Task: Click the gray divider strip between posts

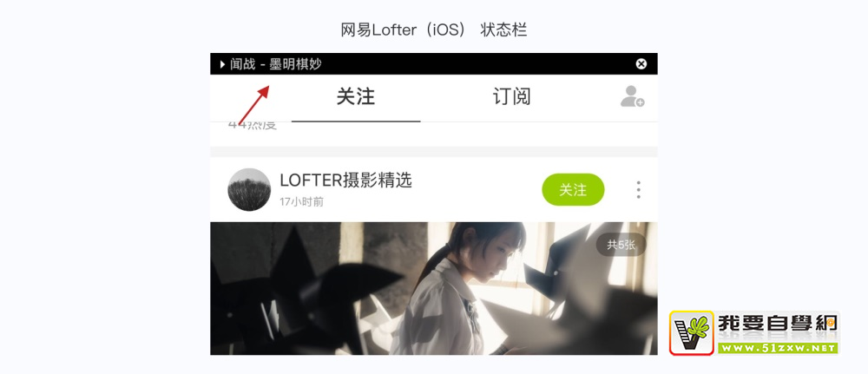Action: (x=434, y=152)
